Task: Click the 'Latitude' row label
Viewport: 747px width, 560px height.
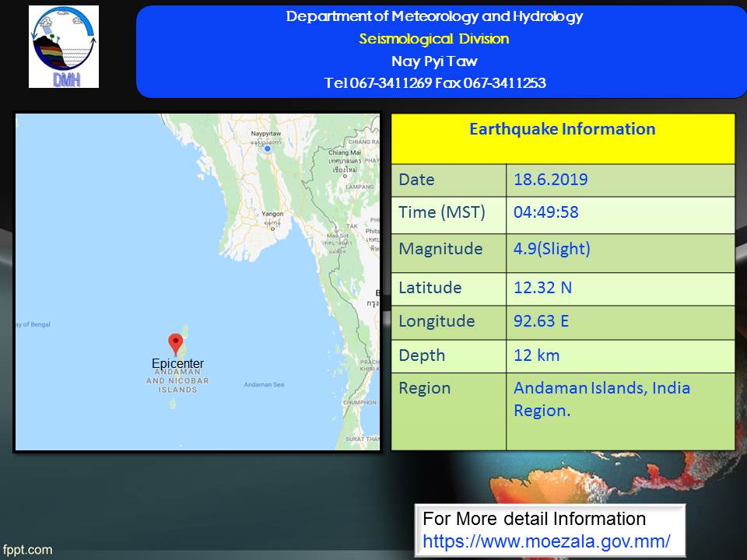Action: tap(430, 288)
